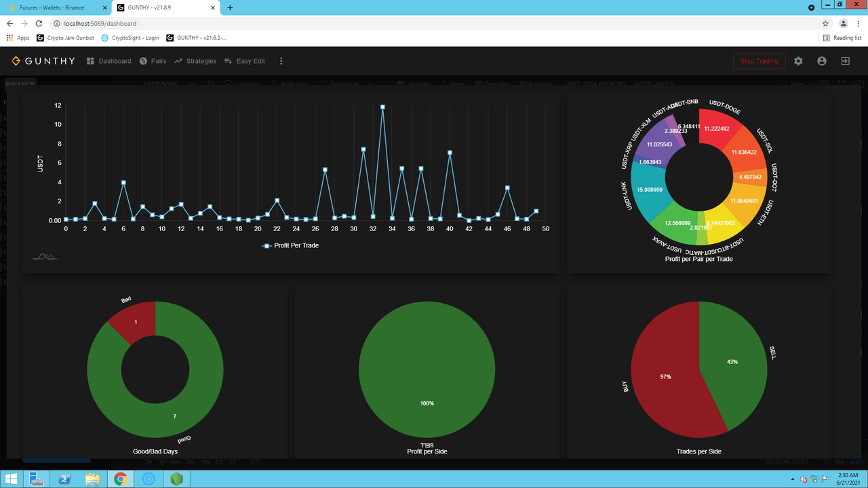This screenshot has height=488, width=868.
Task: Click the blue circle CryptoSight taskbar icon
Action: click(x=149, y=479)
